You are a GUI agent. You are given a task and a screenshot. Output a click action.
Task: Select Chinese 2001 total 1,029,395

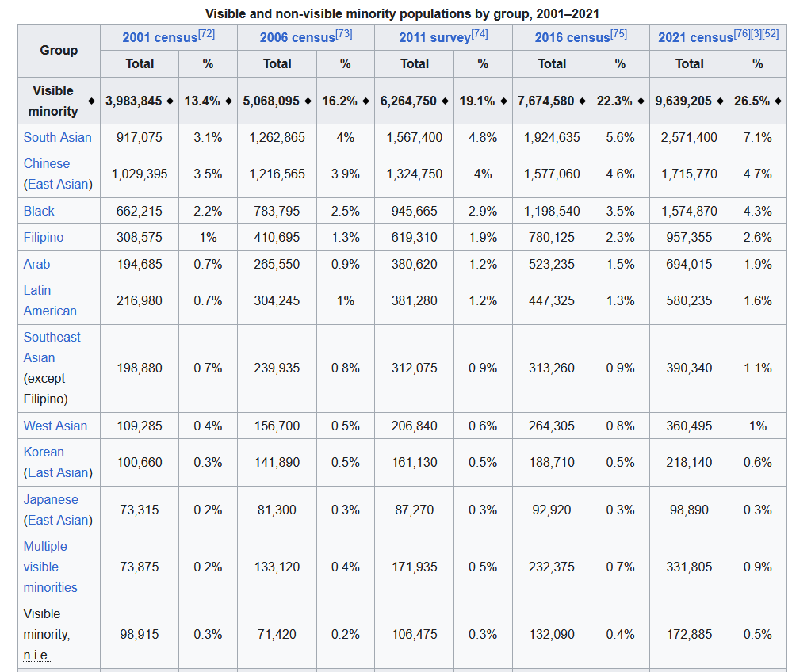tap(140, 174)
